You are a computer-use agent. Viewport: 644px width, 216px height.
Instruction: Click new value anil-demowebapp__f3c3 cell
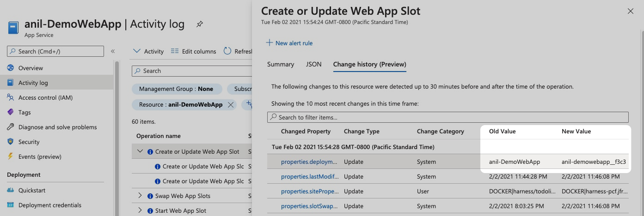point(594,162)
